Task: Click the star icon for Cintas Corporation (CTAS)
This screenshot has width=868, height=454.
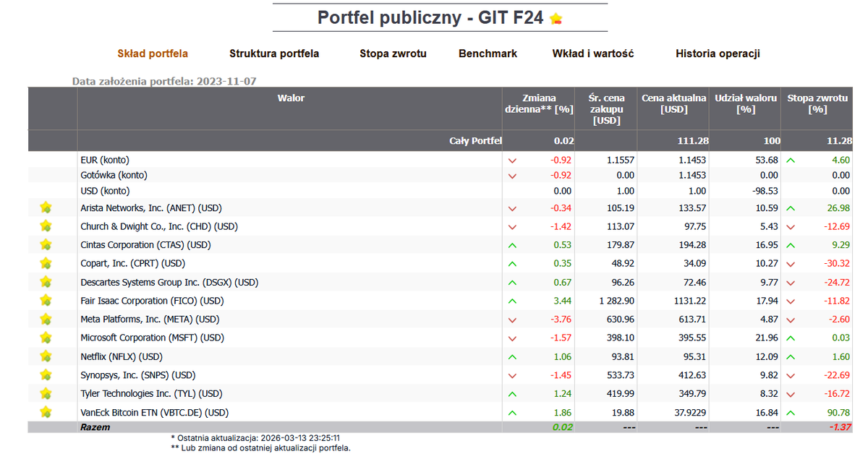Action: (46, 244)
